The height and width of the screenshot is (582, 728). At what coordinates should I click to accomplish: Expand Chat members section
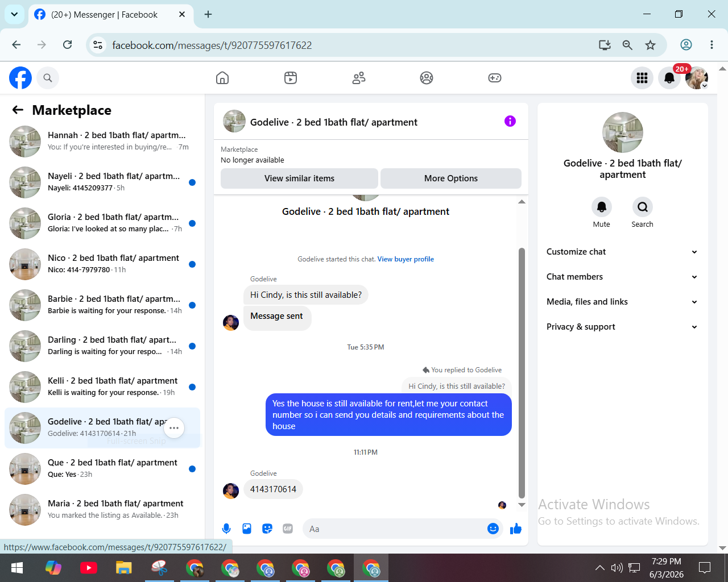coord(622,277)
